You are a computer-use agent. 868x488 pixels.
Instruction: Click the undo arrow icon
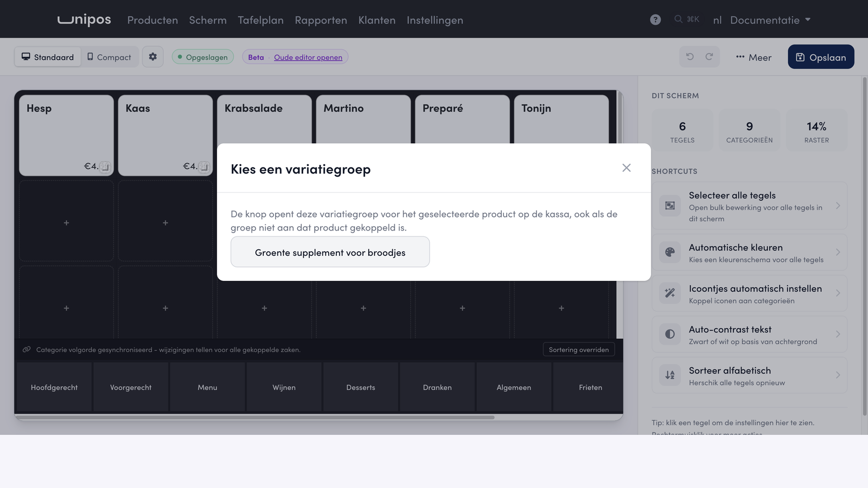click(x=690, y=57)
